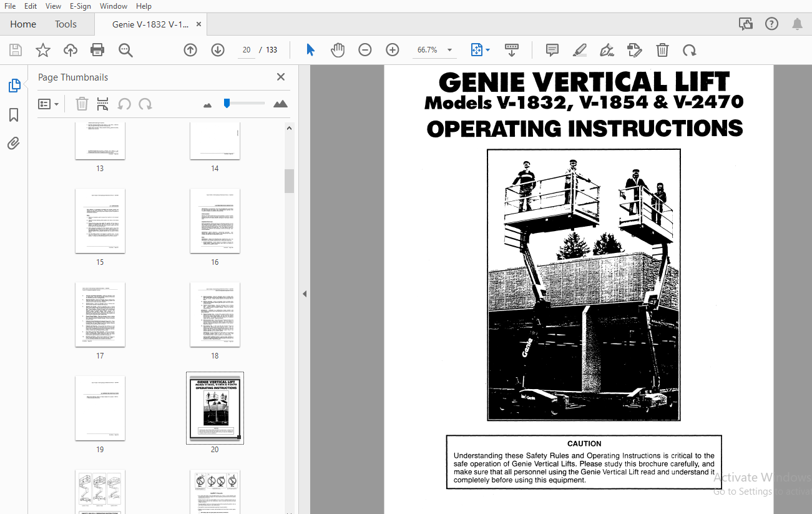Switch to the Tools tab
The image size is (812, 514).
point(66,24)
